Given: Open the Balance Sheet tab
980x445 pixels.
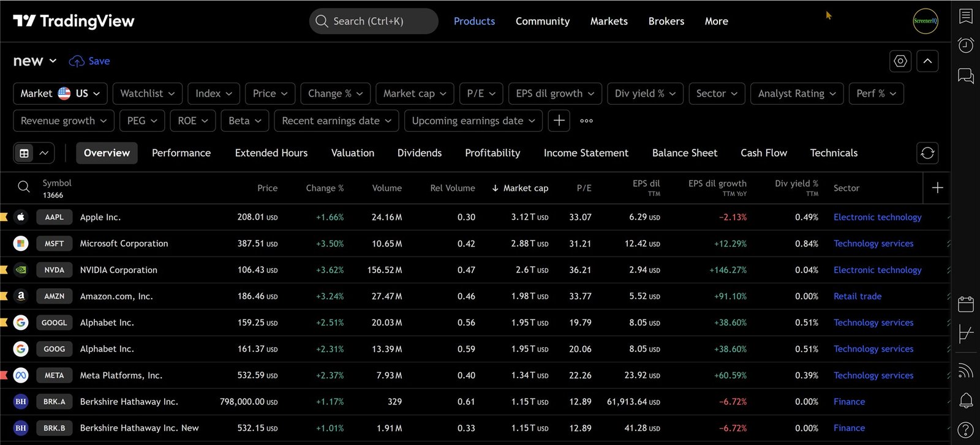Looking at the screenshot, I should point(685,153).
